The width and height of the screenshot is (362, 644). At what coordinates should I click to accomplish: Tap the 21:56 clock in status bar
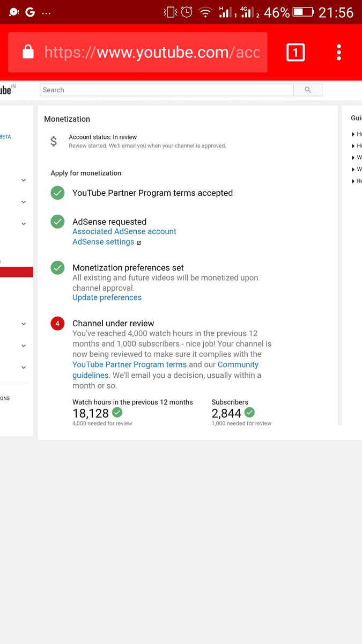336,12
